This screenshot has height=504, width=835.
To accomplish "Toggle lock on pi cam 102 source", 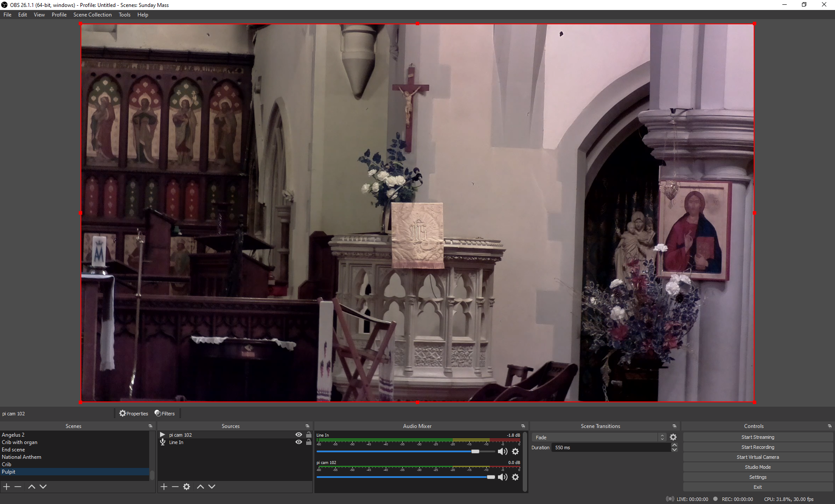I will pyautogui.click(x=309, y=434).
